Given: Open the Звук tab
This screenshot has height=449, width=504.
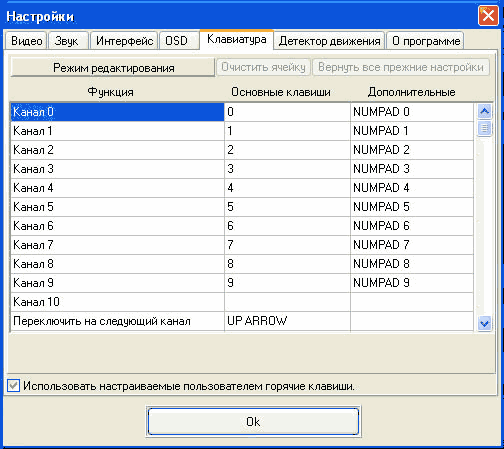Looking at the screenshot, I should pos(67,41).
